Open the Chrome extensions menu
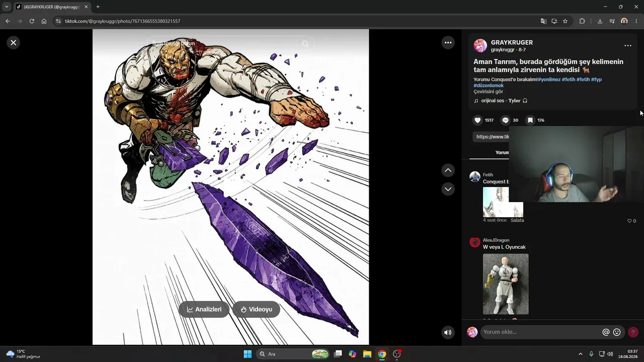 point(582,21)
